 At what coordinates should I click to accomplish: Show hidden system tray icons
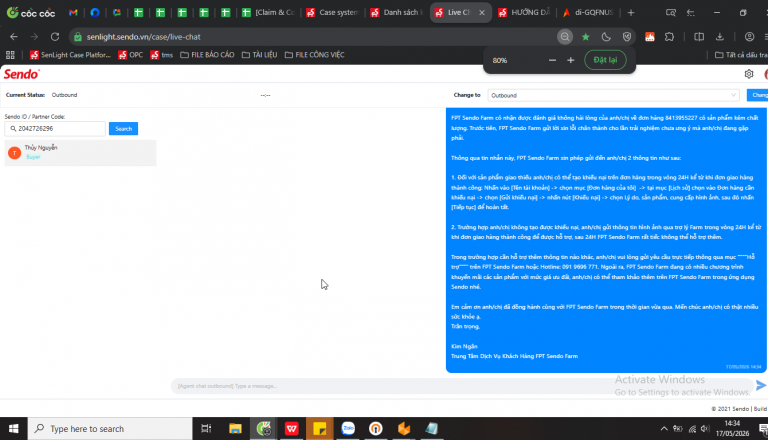(x=664, y=429)
